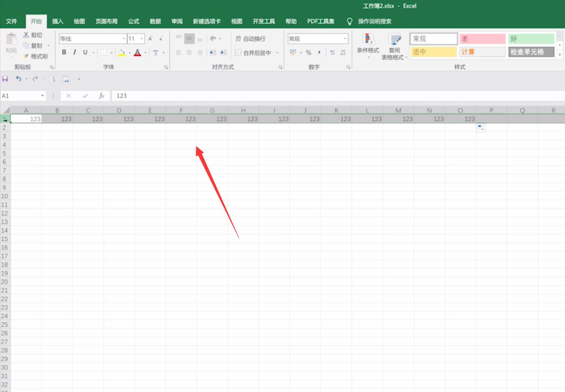Click the cell borders icon
This screenshot has height=392, width=565.
[104, 52]
